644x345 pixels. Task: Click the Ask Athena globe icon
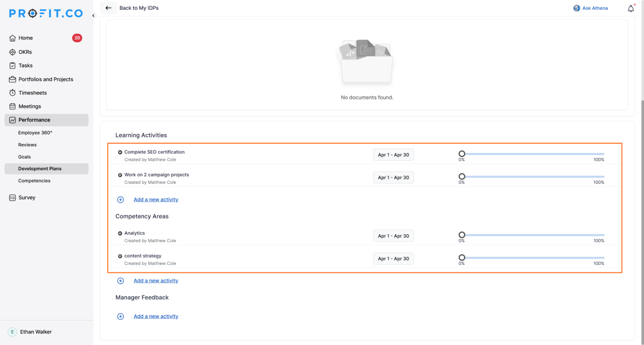576,8
